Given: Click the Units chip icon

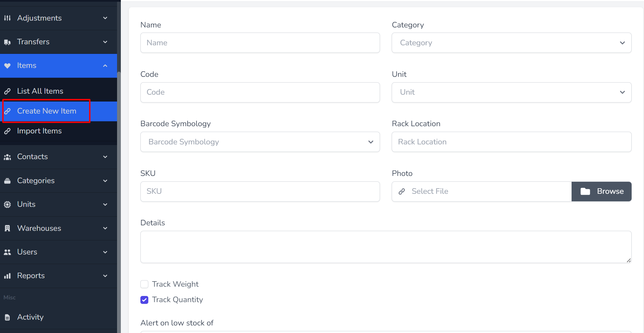Looking at the screenshot, I should (7, 205).
